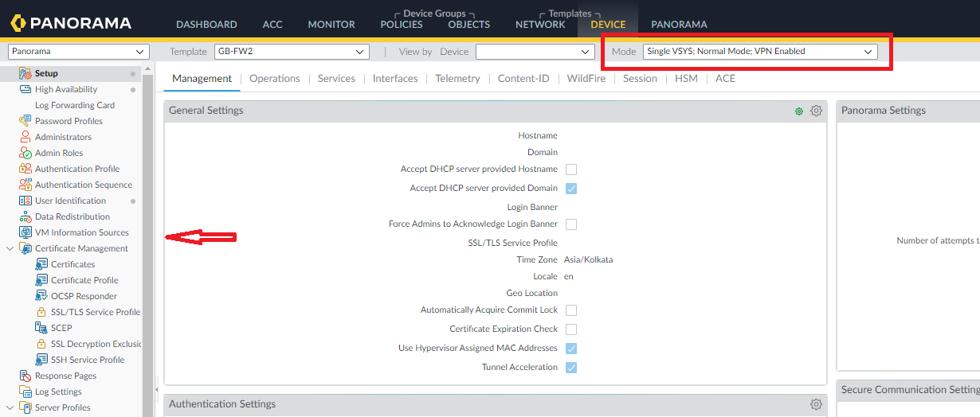The height and width of the screenshot is (417, 980).
Task: Open the Template GB-FW2 dropdown
Action: coord(292,52)
